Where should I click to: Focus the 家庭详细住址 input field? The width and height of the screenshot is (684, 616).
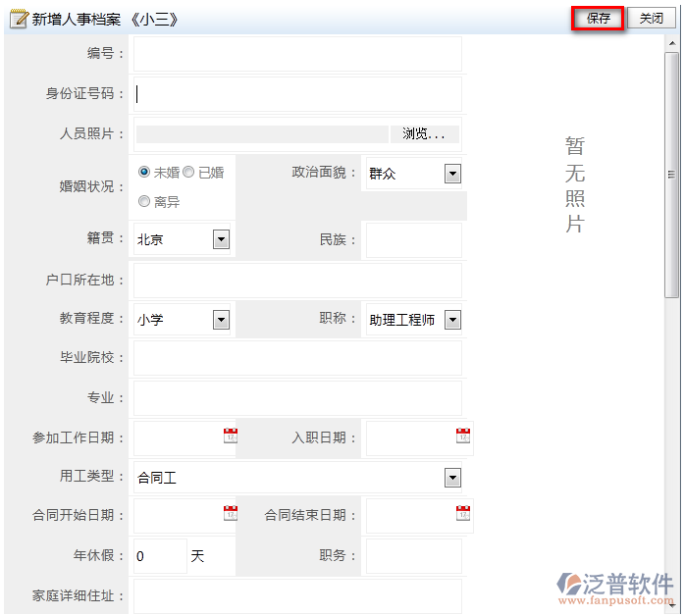297,596
